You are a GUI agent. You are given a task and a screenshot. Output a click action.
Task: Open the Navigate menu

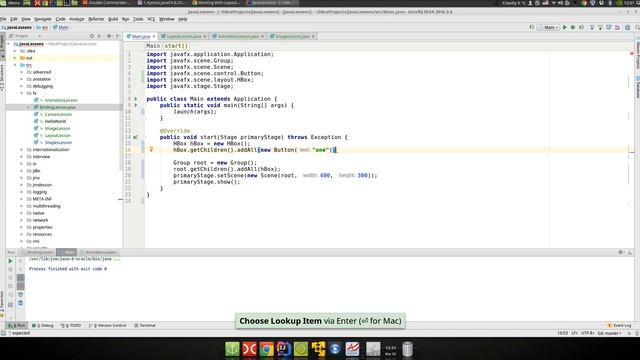click(42, 19)
